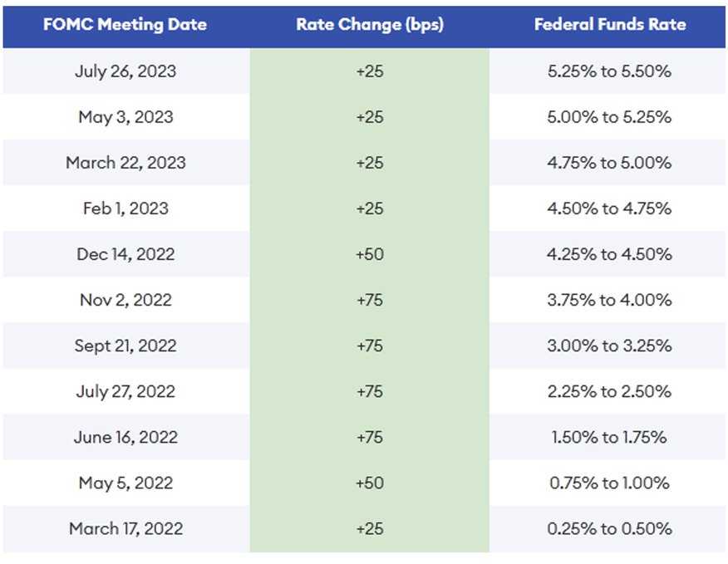Click the 0.75% to 1.00% rate cell
728x564 pixels.
[609, 483]
